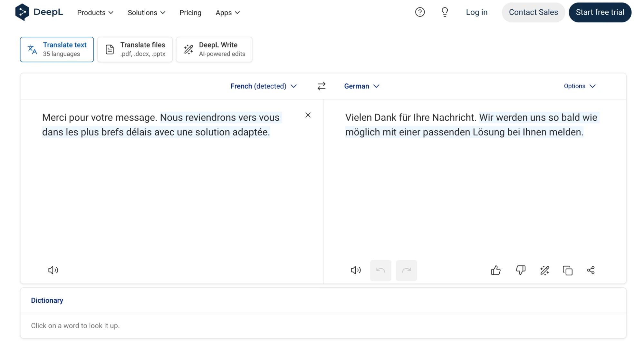The height and width of the screenshot is (357, 644).
Task: Open the DeepL Write tab
Action: (x=214, y=49)
